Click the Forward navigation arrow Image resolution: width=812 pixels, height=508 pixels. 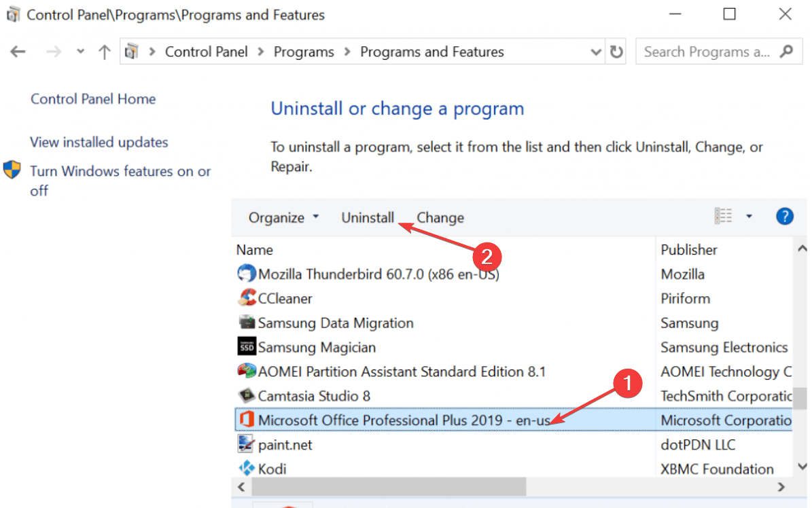click(x=53, y=52)
